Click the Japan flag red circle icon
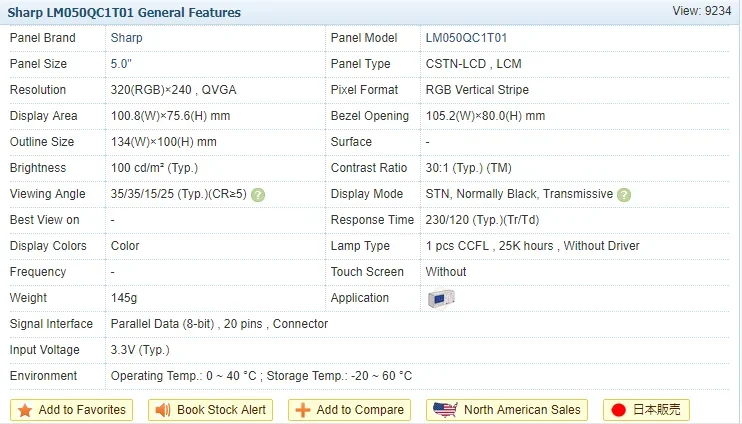 click(618, 410)
